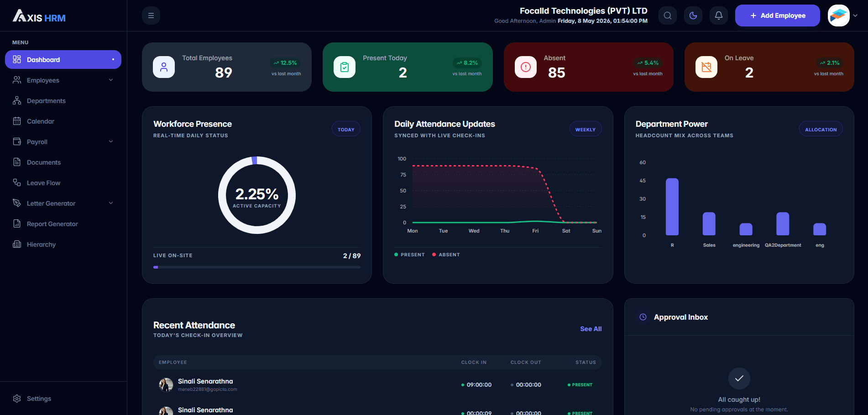Click the engineering department bar

tap(746, 229)
